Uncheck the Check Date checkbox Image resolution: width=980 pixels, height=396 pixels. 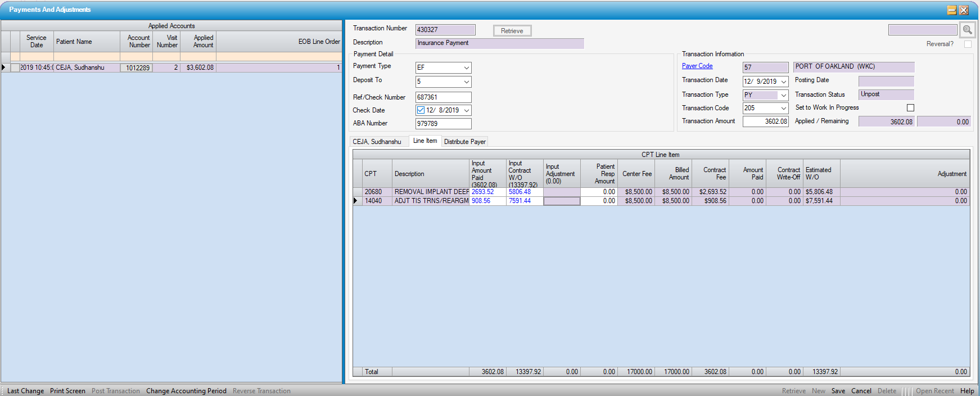click(421, 110)
